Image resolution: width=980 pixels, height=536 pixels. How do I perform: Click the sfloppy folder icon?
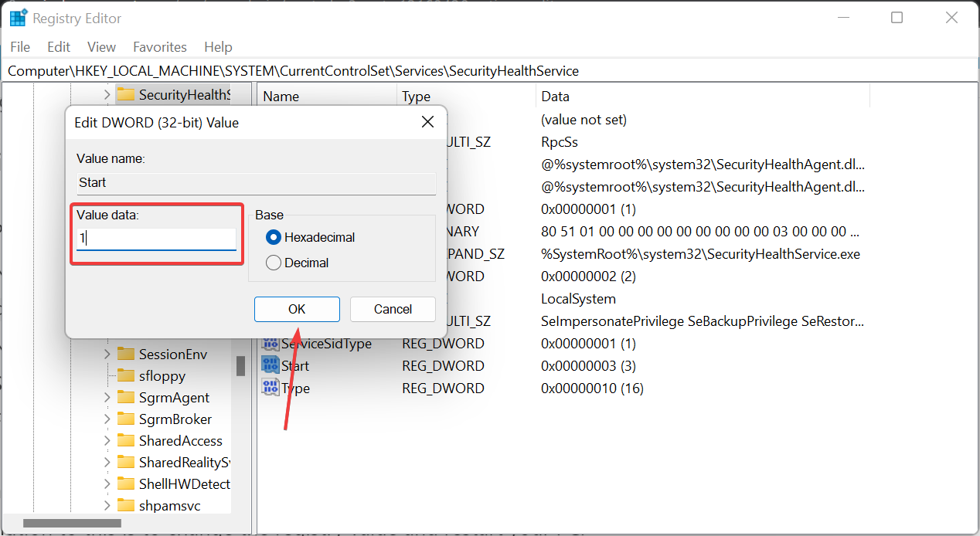pyautogui.click(x=126, y=375)
